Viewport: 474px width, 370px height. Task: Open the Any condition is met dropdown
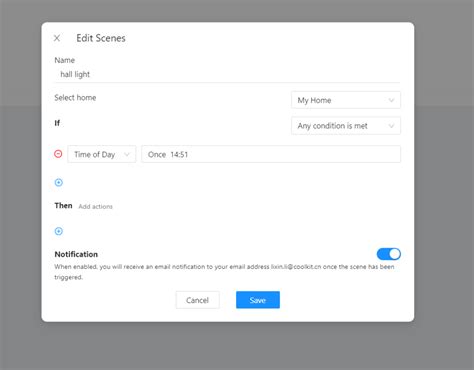click(x=346, y=126)
